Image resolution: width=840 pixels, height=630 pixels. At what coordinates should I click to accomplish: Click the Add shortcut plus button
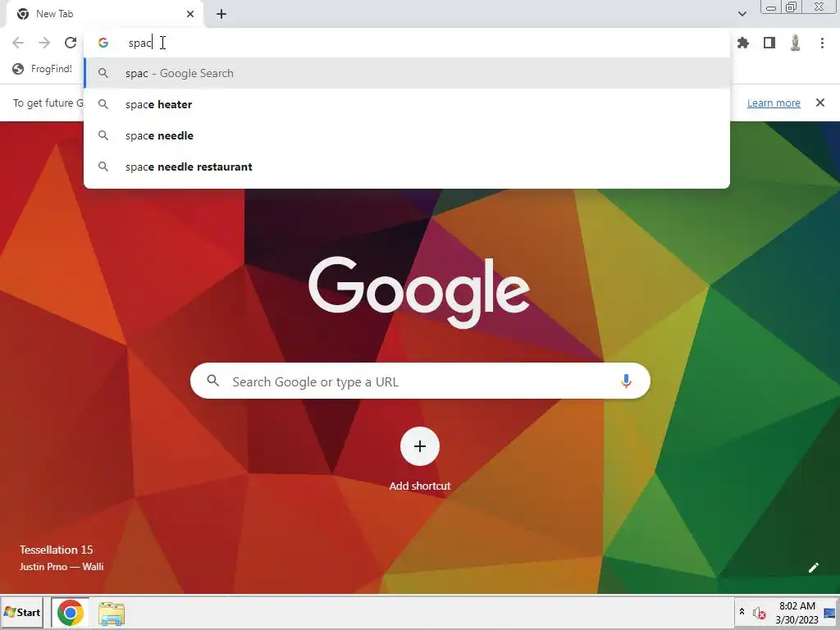click(x=420, y=446)
